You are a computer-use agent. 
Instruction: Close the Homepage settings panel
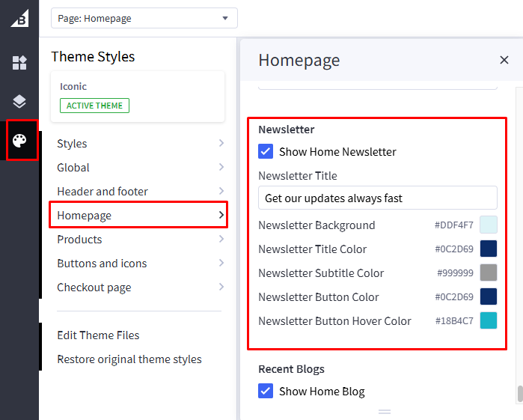coord(504,61)
